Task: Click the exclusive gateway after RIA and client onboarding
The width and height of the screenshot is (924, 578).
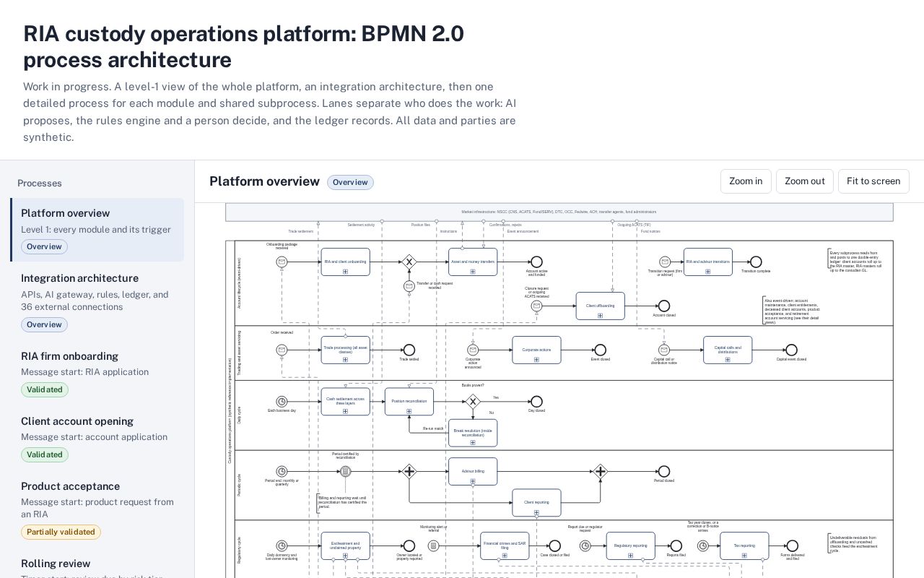Action: click(x=409, y=262)
